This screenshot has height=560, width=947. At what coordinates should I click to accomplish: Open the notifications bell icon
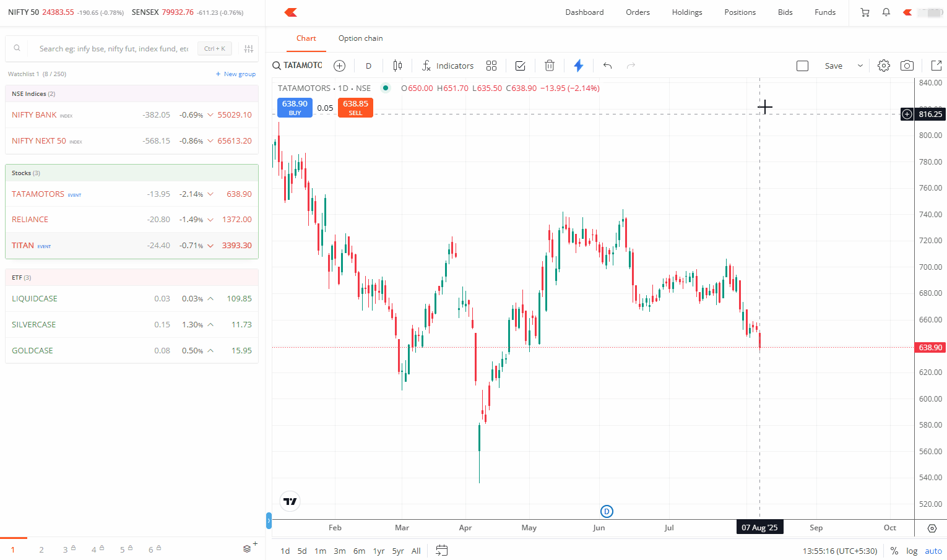tap(886, 12)
